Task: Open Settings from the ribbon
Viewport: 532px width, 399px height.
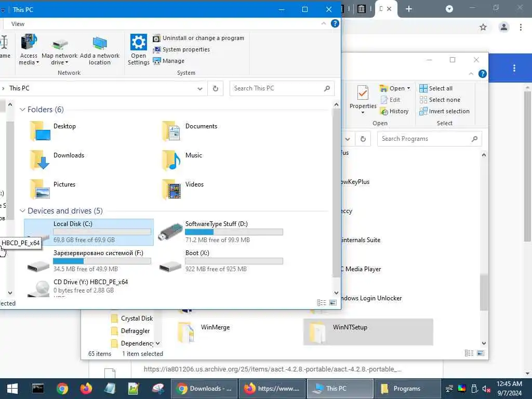Action: coord(138,49)
